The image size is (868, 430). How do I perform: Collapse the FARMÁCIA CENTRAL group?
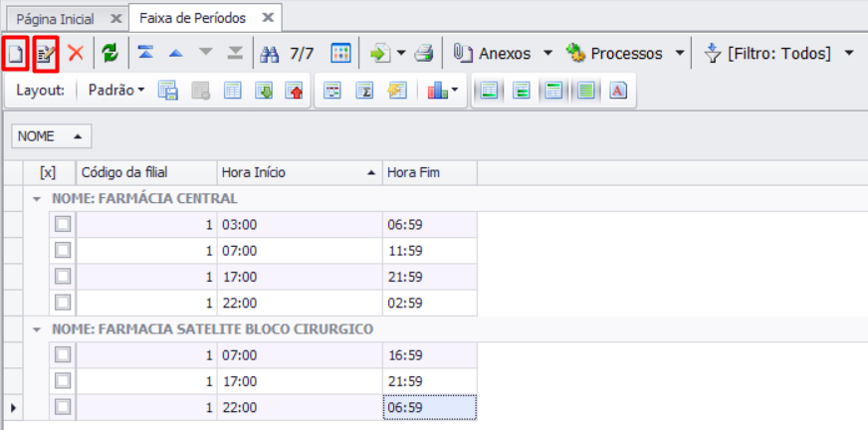(38, 199)
